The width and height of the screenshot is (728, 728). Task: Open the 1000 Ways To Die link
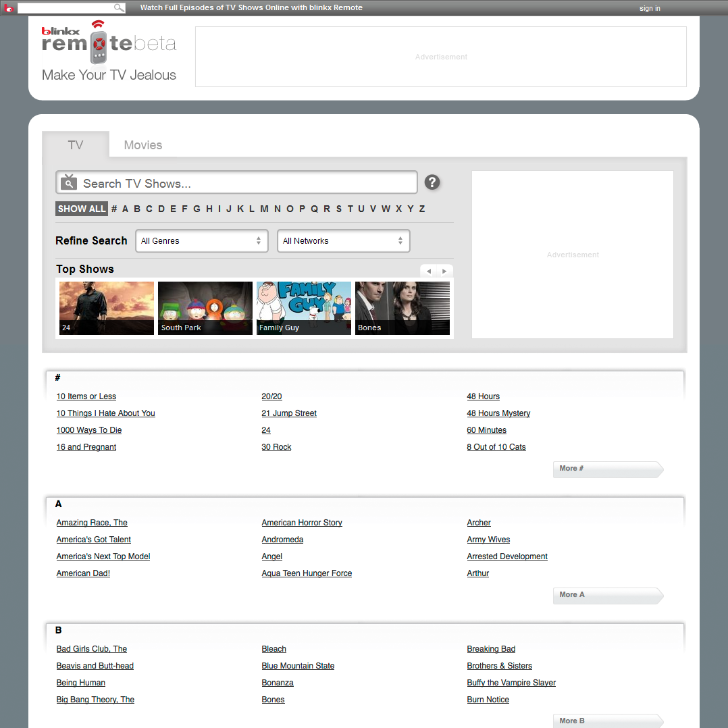(89, 430)
